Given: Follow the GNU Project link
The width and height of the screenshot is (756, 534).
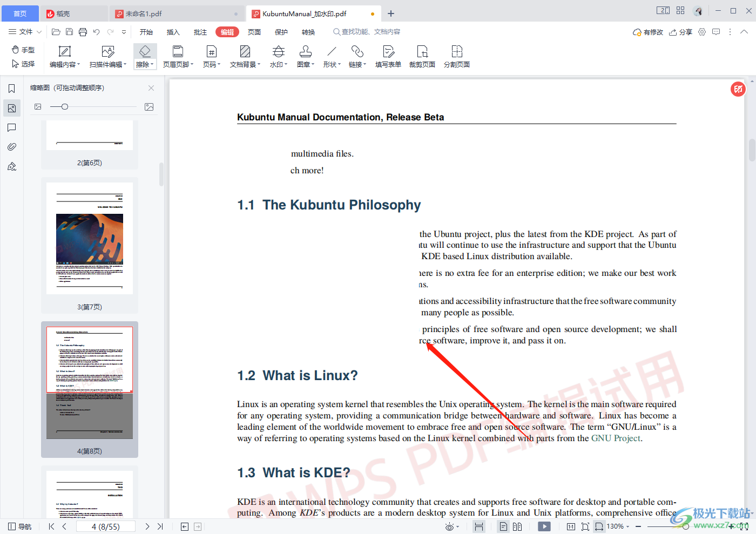Looking at the screenshot, I should coord(616,438).
